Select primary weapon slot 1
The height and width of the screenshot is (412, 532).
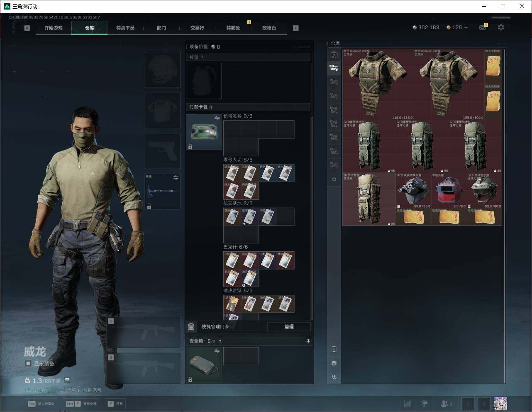coord(144,332)
